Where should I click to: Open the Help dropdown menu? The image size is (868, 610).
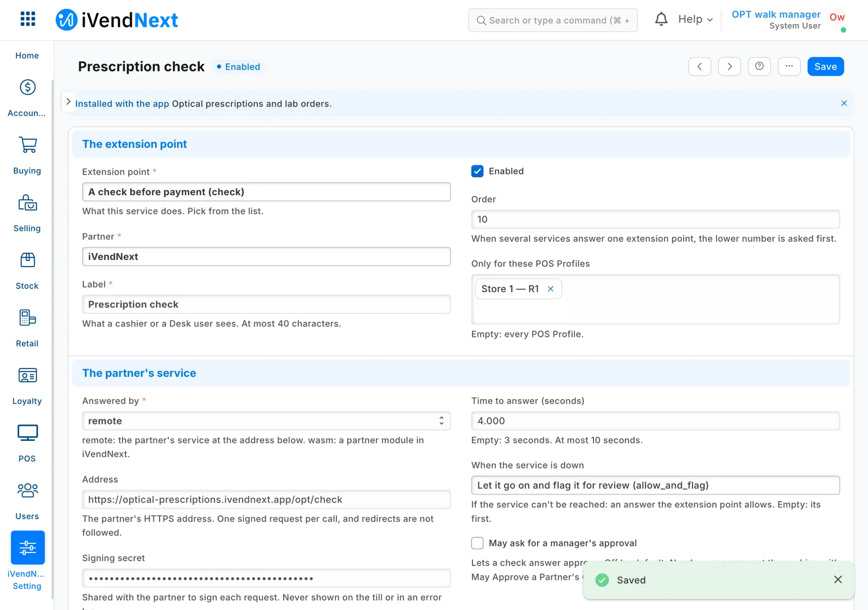(695, 20)
